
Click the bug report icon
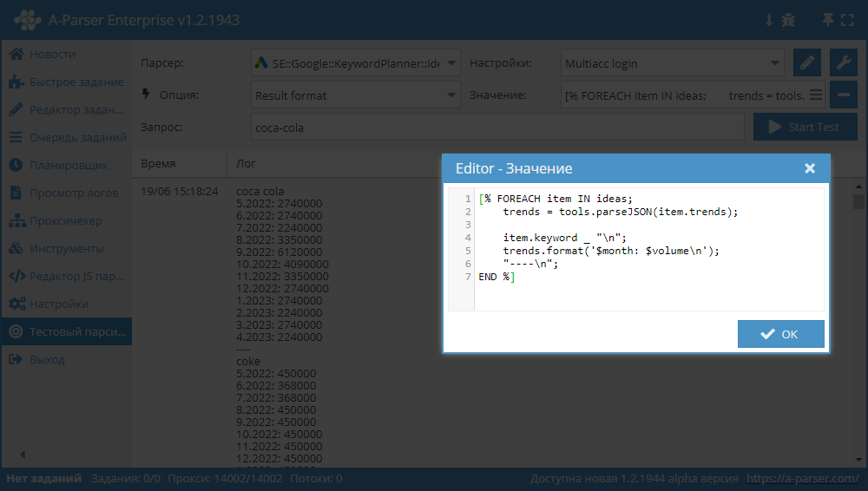click(x=788, y=19)
